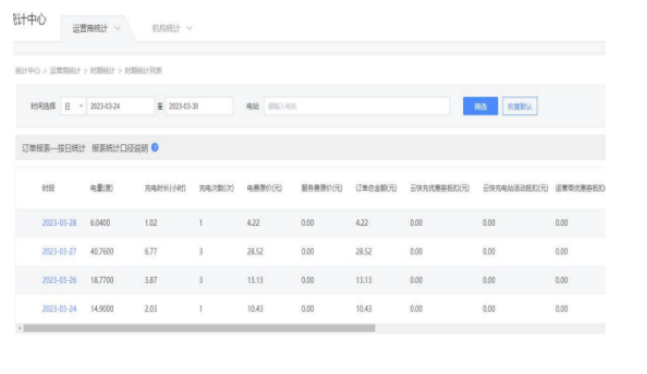Click the scrollbar left arrow
This screenshot has width=647, height=374.
19,328
